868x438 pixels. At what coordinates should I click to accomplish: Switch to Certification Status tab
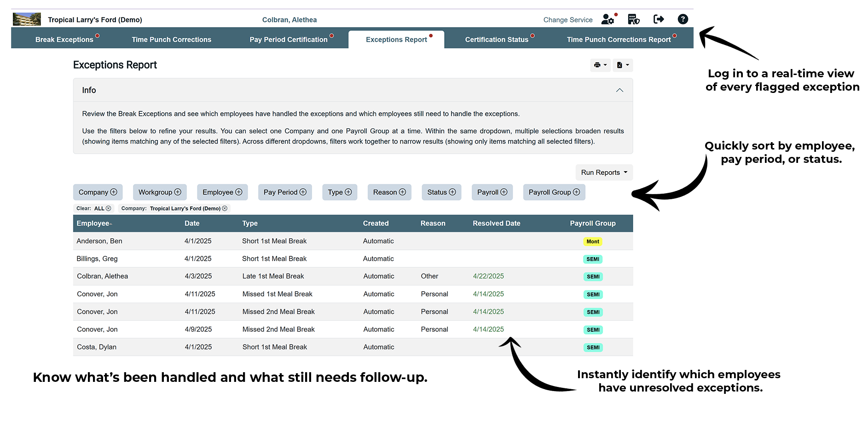tap(496, 40)
